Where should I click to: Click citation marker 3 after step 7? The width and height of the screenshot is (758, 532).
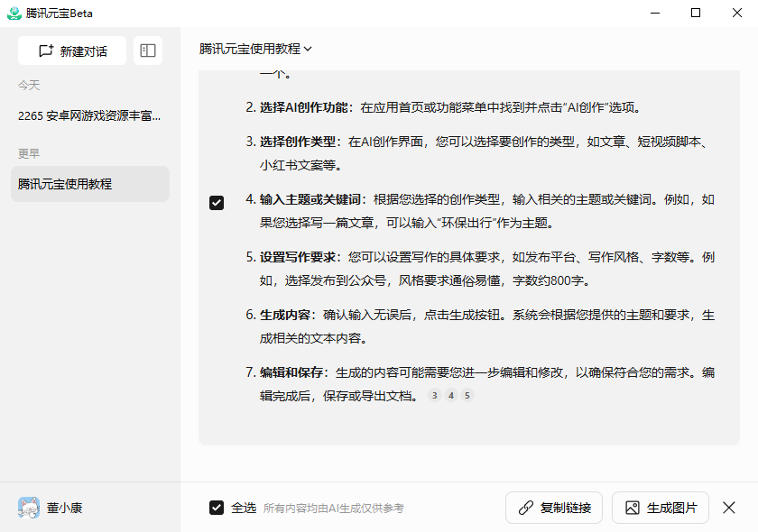434,395
